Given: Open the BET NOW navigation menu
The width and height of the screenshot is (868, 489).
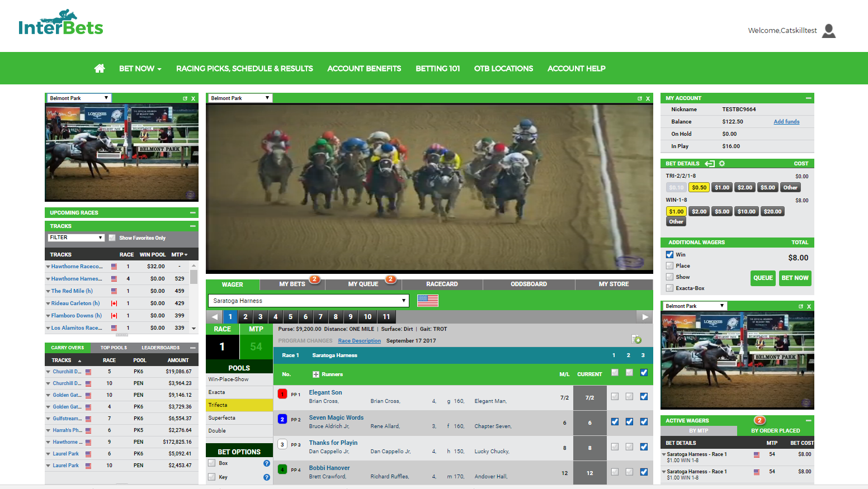Looking at the screenshot, I should coord(140,68).
